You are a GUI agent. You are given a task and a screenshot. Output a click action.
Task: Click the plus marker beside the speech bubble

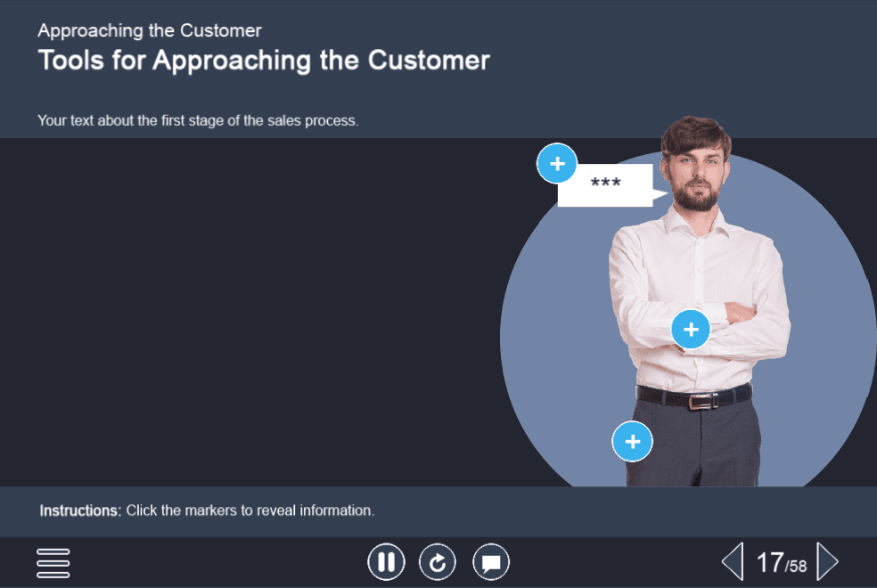point(557,164)
